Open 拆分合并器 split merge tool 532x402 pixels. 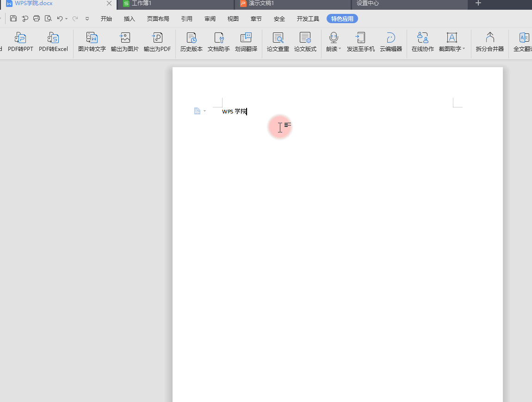[489, 42]
